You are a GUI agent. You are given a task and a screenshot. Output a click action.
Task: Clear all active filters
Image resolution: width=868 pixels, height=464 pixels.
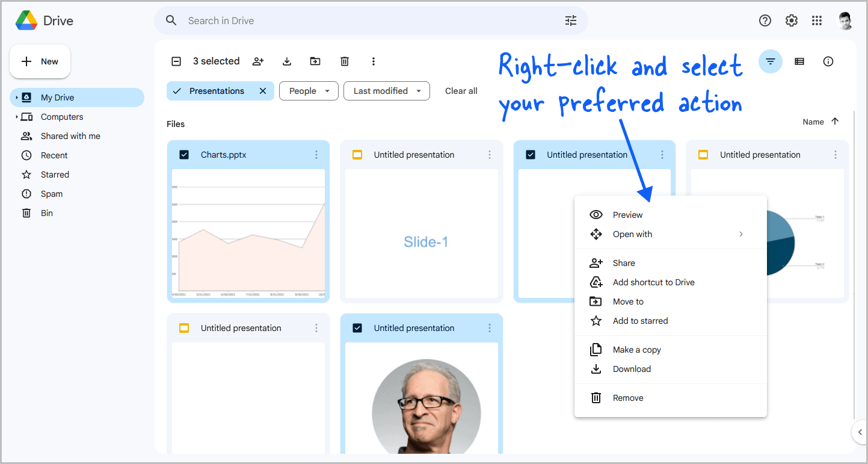(x=461, y=91)
